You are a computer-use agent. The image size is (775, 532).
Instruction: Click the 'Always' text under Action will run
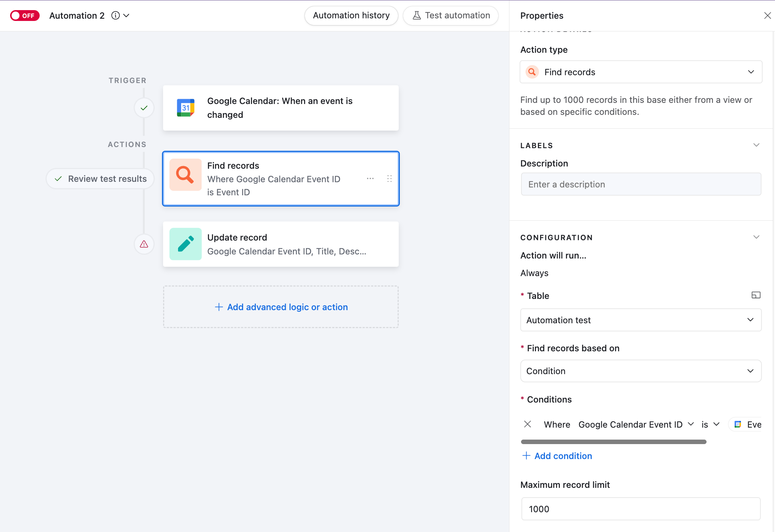(534, 273)
